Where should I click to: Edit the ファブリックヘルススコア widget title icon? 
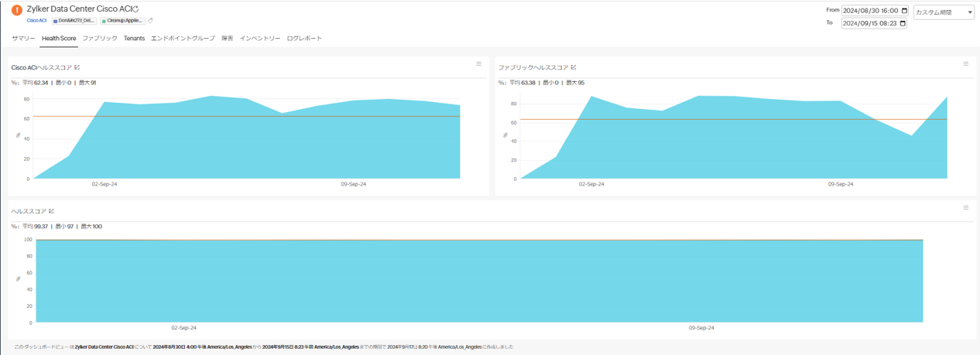coord(574,67)
